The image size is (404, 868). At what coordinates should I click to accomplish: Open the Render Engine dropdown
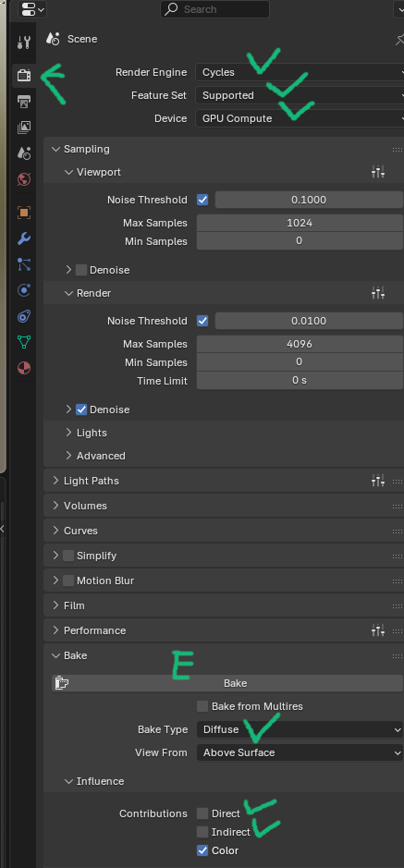click(300, 72)
